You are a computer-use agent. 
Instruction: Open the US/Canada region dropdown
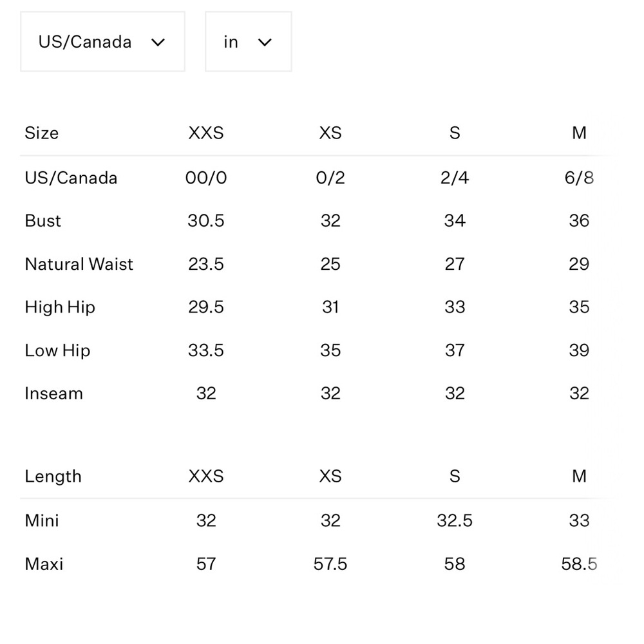click(x=102, y=41)
